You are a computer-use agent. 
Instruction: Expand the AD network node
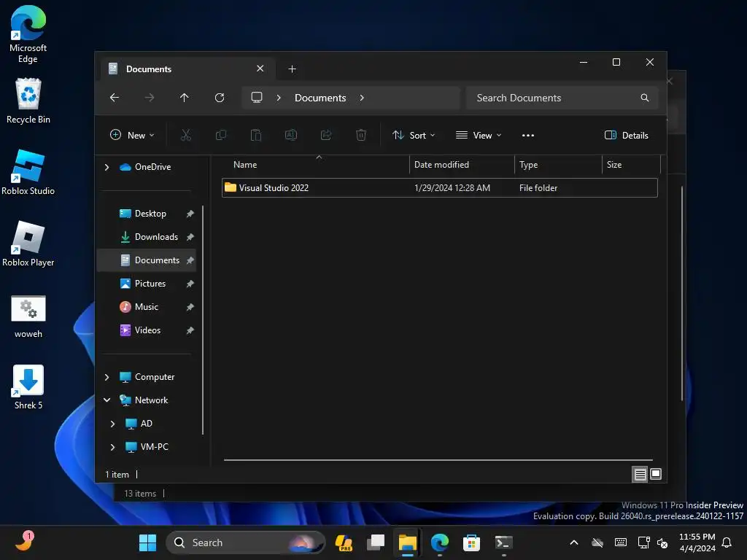pyautogui.click(x=112, y=424)
